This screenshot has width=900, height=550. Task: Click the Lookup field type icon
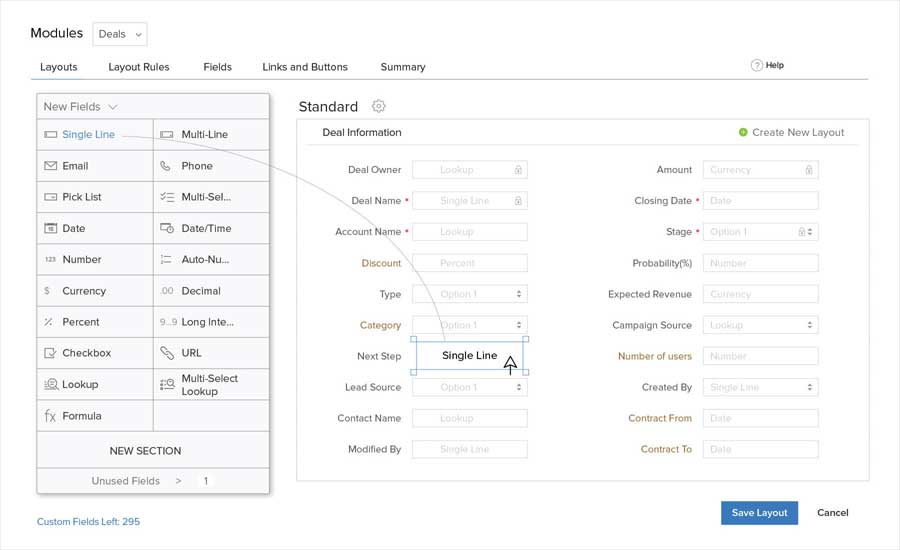point(50,384)
